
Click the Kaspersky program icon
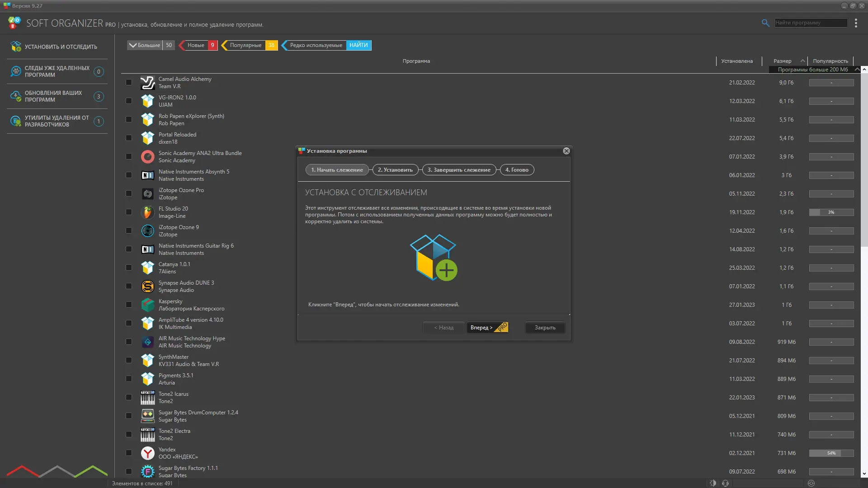click(147, 305)
